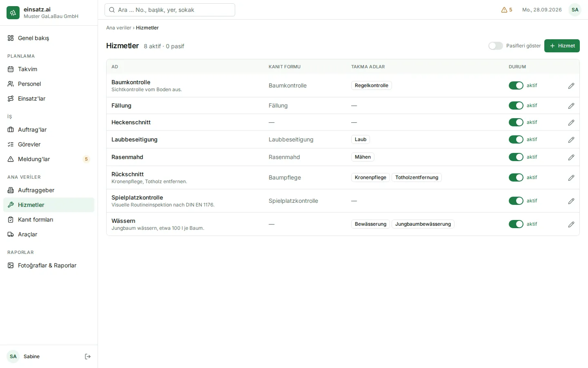The image size is (588, 368).
Task: Open Görevler checklist icon
Action: tap(11, 144)
